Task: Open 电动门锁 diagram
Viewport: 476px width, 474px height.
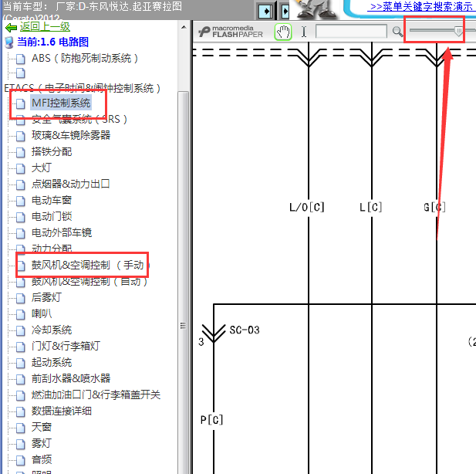Action: [52, 216]
